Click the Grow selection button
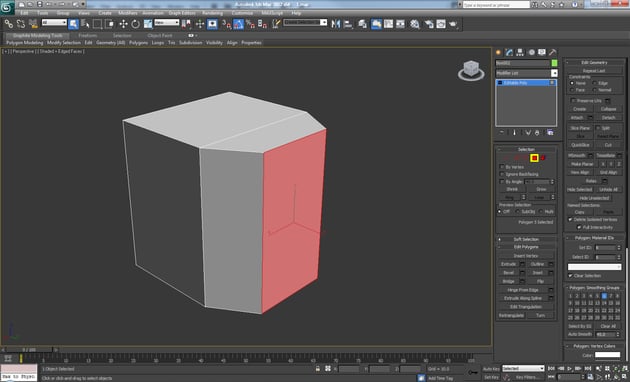 (x=541, y=189)
